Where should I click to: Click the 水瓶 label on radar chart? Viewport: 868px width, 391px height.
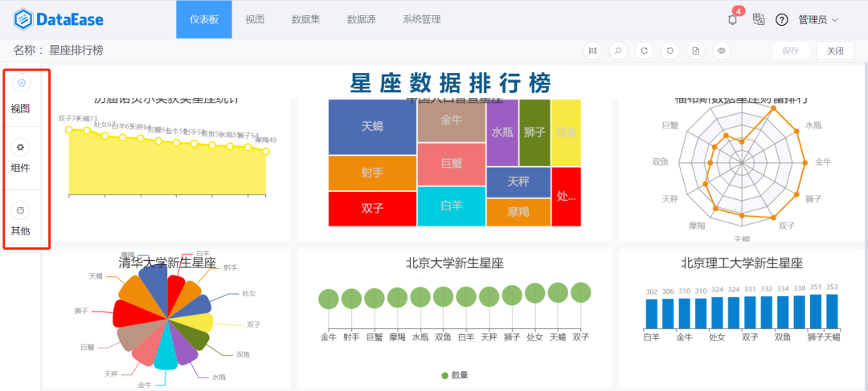[x=813, y=125]
